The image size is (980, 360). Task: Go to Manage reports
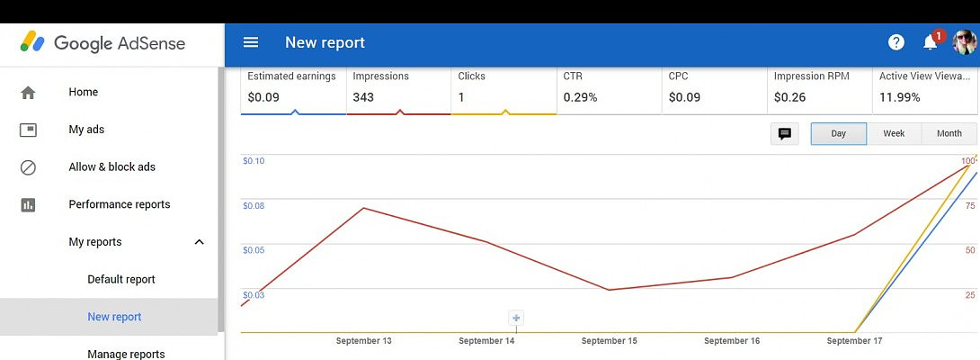(x=126, y=354)
